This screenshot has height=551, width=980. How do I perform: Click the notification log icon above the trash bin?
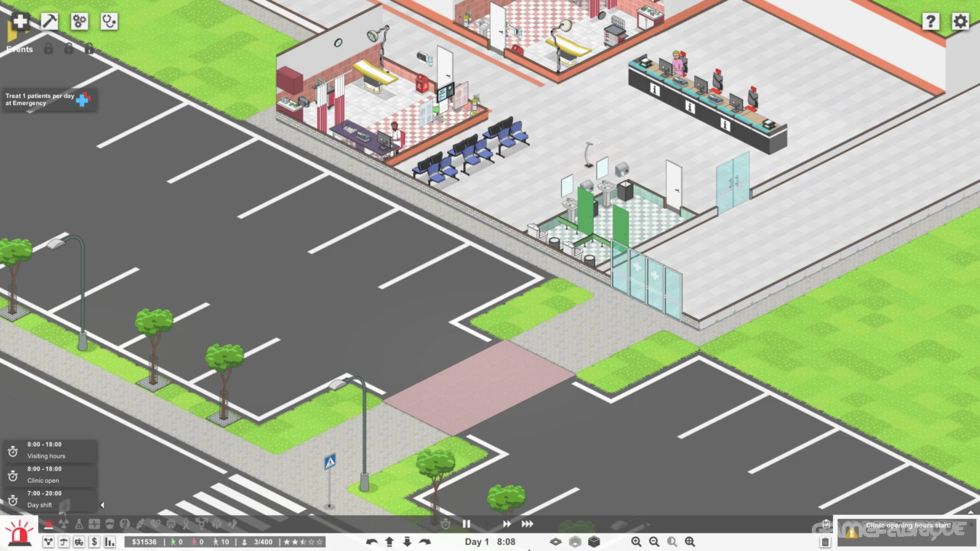tap(826, 525)
